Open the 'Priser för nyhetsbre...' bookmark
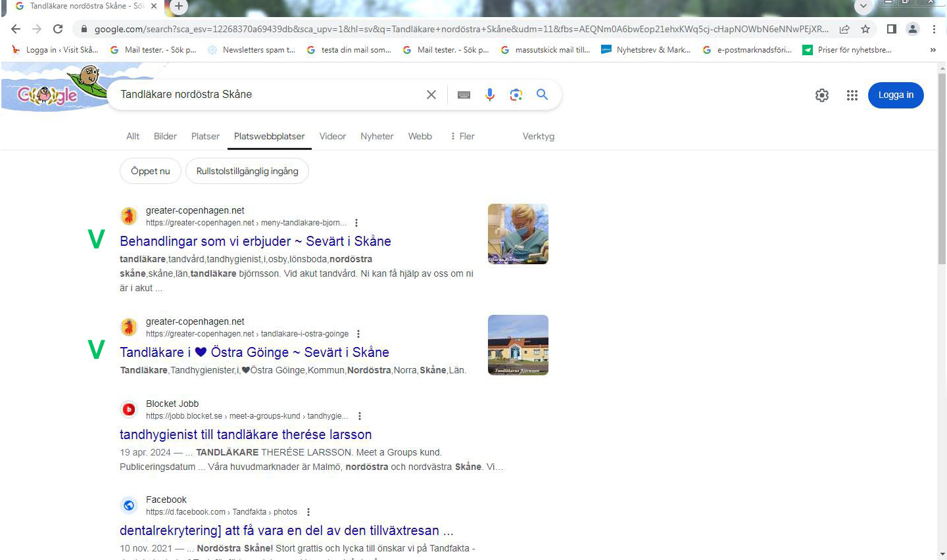The height and width of the screenshot is (560, 947). (x=847, y=50)
